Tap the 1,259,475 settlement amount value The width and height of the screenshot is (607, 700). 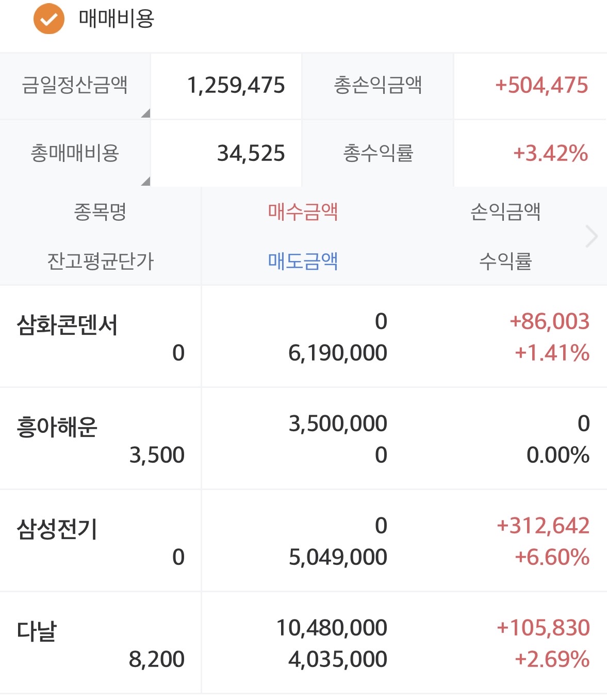coord(236,86)
